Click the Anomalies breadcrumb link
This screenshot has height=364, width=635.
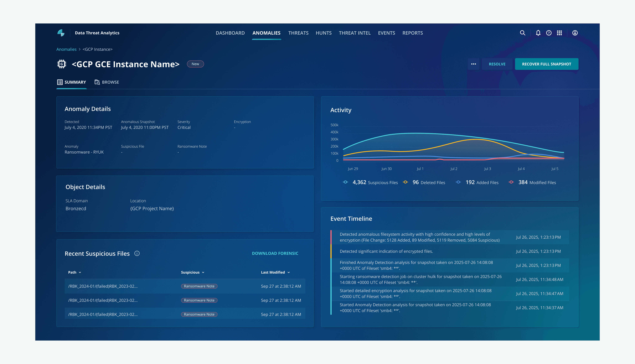click(66, 49)
